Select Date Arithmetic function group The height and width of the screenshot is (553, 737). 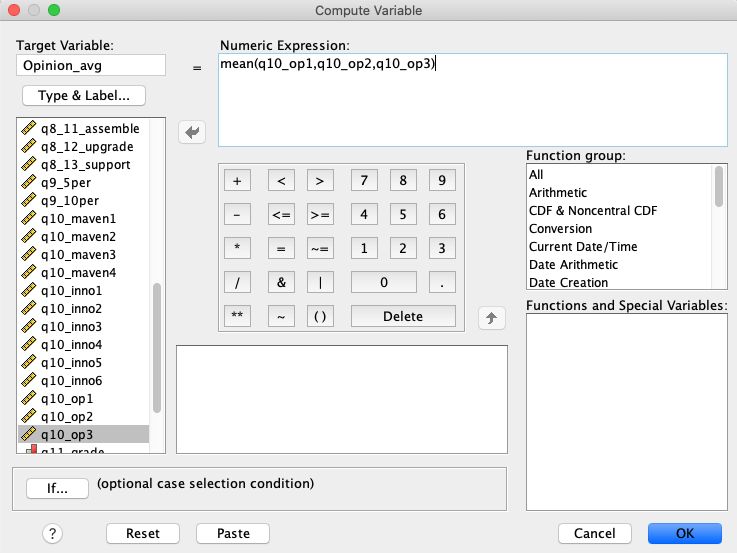pos(620,265)
